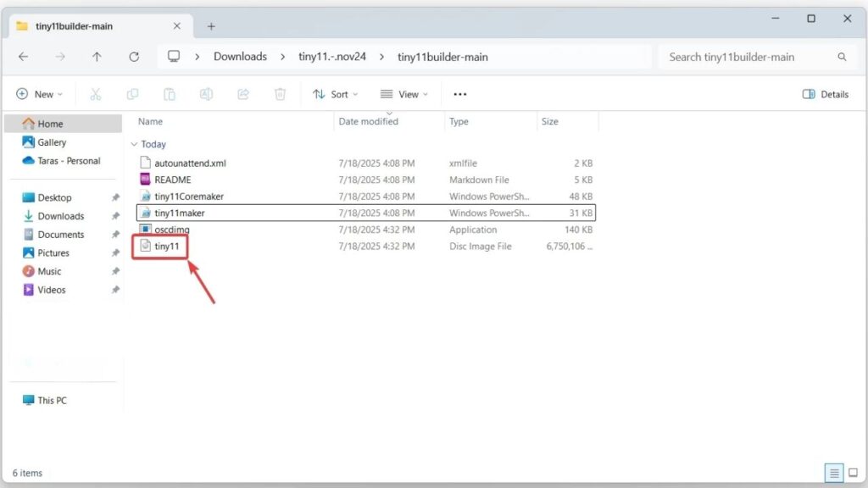Image resolution: width=868 pixels, height=488 pixels.
Task: Select the autounattend.xml file
Action: point(366,164)
